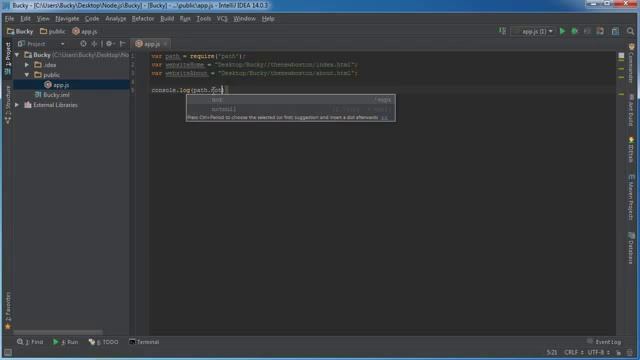
Task: Click the .idea folder icon
Action: [38, 65]
